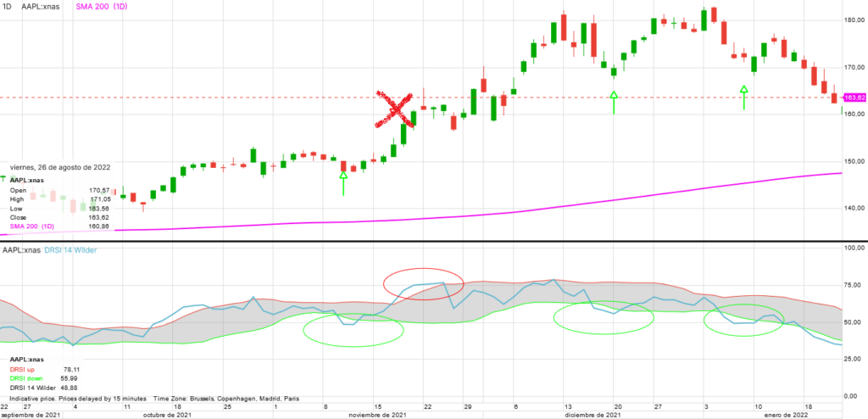
Task: Open the SMA 200 (1D) indicator settings
Action: tap(100, 7)
